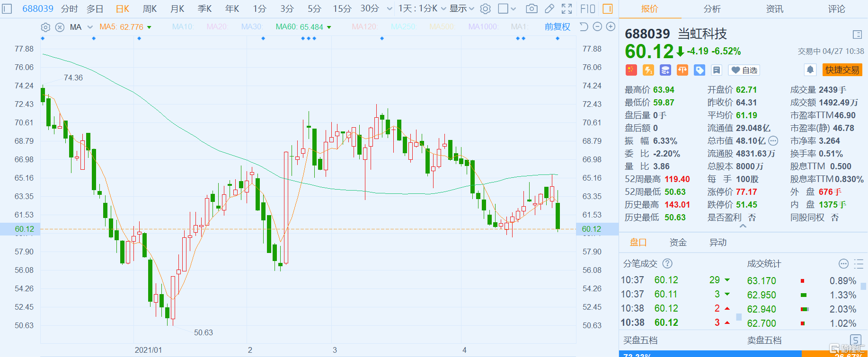
Task: Expand chart to fullscreen
Action: click(x=567, y=9)
